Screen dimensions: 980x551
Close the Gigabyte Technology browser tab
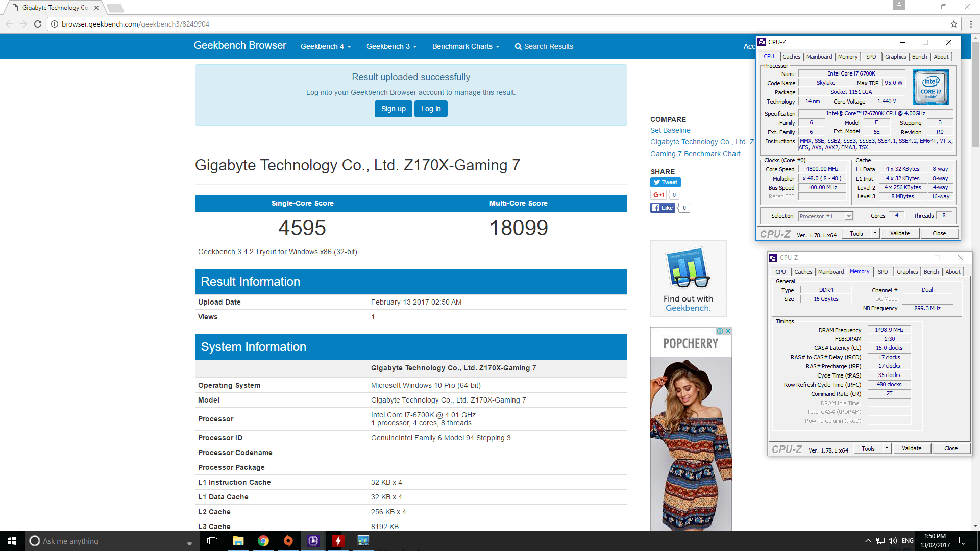[x=96, y=8]
